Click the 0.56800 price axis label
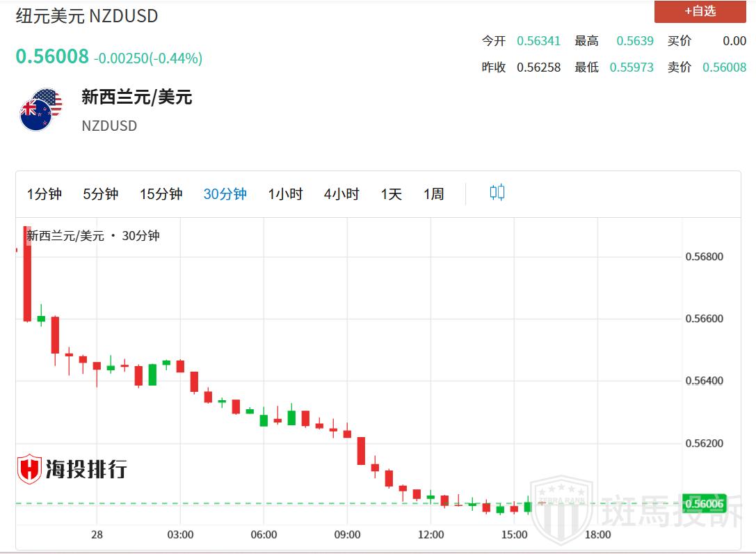The width and height of the screenshot is (756, 554). [704, 257]
